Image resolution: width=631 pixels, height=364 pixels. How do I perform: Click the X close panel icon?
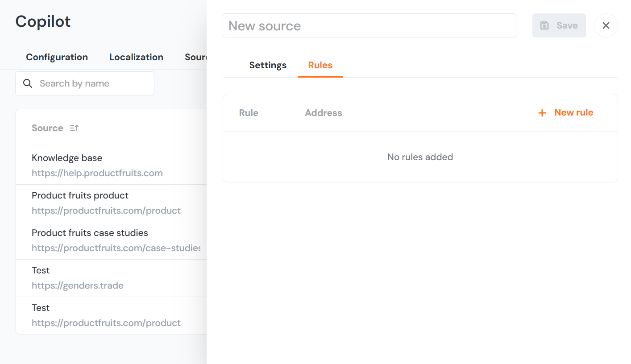click(606, 25)
